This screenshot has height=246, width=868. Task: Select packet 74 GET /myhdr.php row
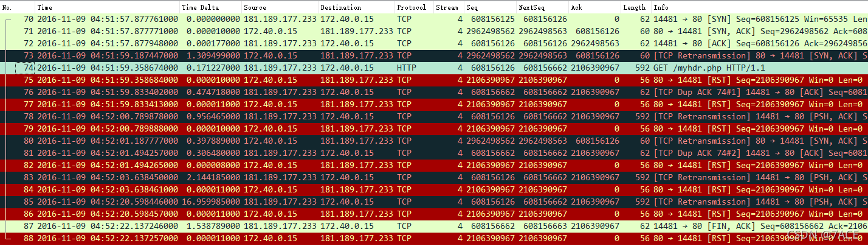coord(434,68)
